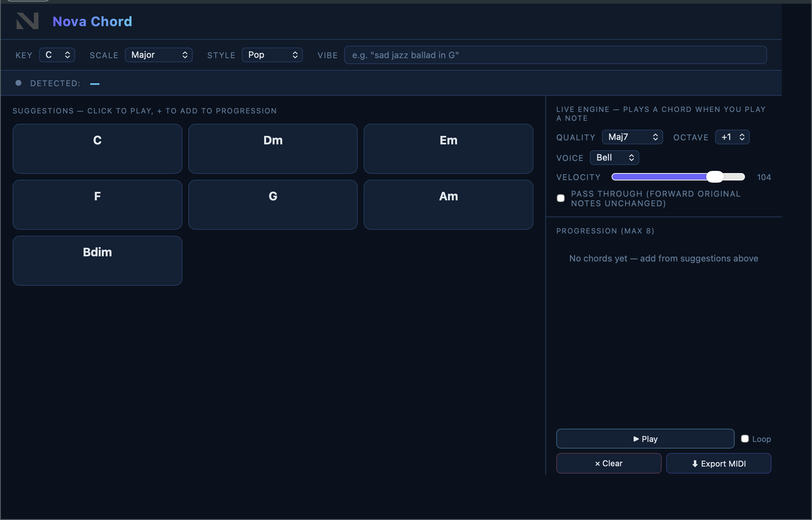Enable the Pass Through checkbox
The image size is (812, 520).
point(561,198)
